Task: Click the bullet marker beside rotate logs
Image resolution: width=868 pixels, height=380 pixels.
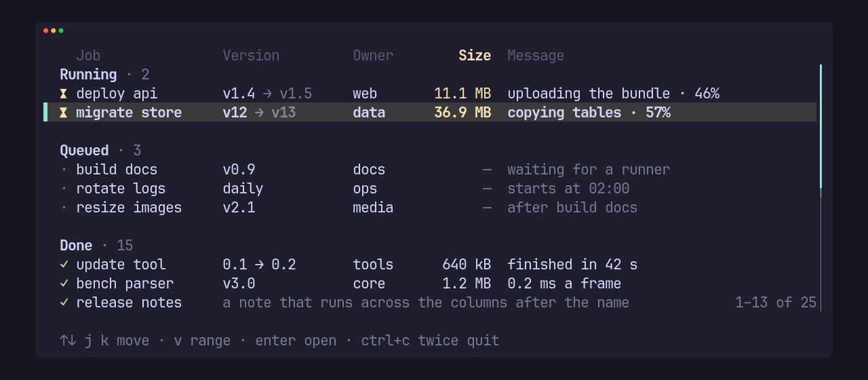Action: 64,189
